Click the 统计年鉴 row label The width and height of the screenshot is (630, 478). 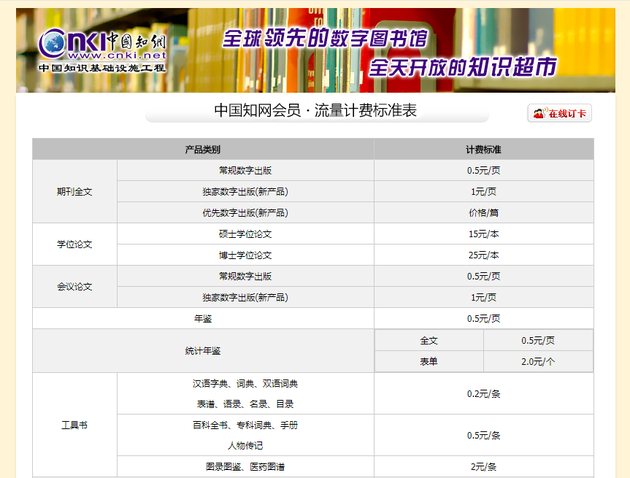tap(202, 351)
